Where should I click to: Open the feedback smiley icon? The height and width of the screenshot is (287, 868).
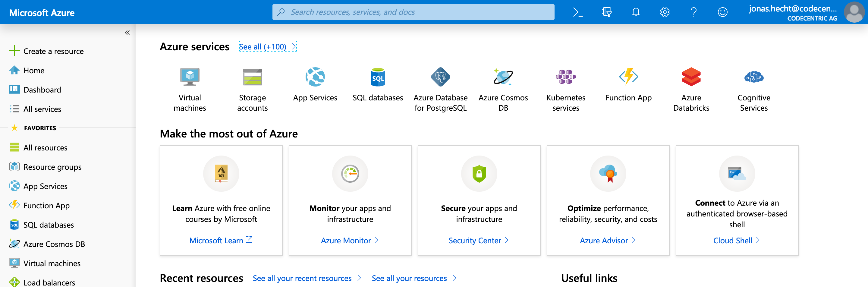[722, 12]
